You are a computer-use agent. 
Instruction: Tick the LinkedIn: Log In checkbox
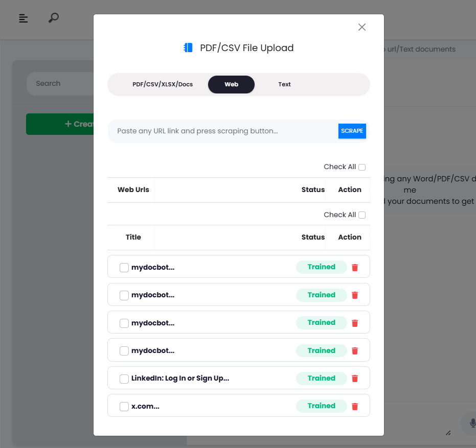tap(124, 379)
